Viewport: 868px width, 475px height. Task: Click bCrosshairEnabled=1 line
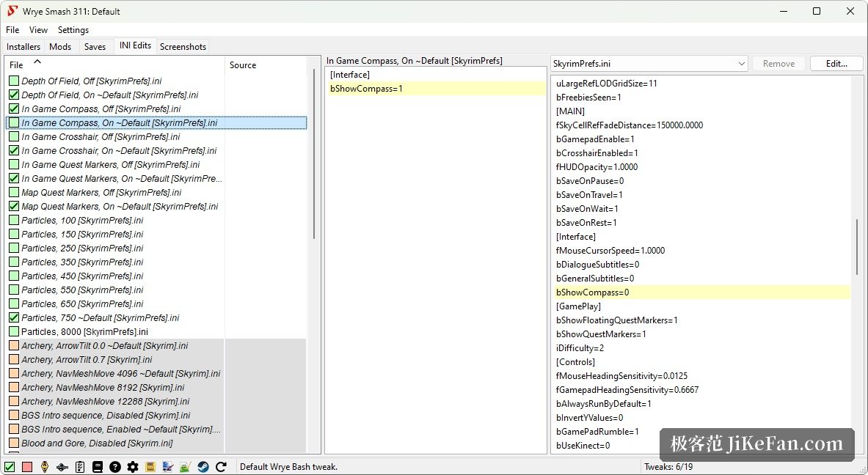(597, 153)
